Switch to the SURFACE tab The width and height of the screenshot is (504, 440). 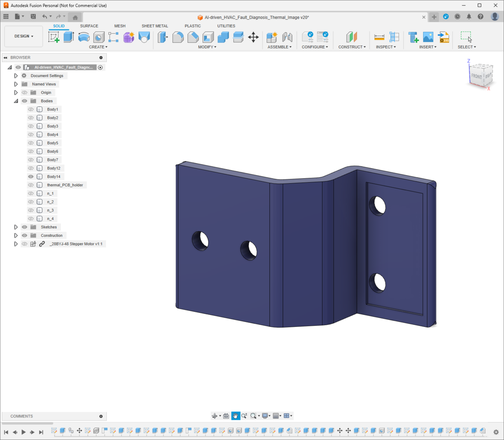click(89, 26)
